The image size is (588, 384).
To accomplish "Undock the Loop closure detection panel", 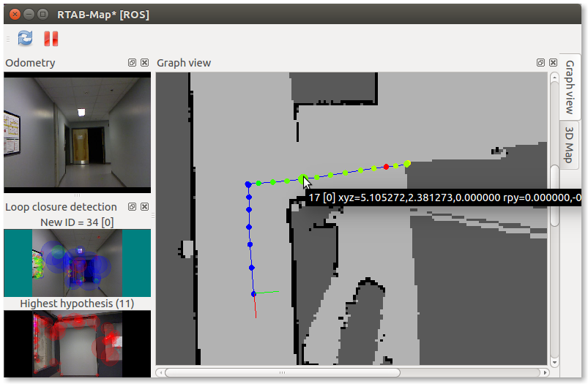I will coord(132,207).
